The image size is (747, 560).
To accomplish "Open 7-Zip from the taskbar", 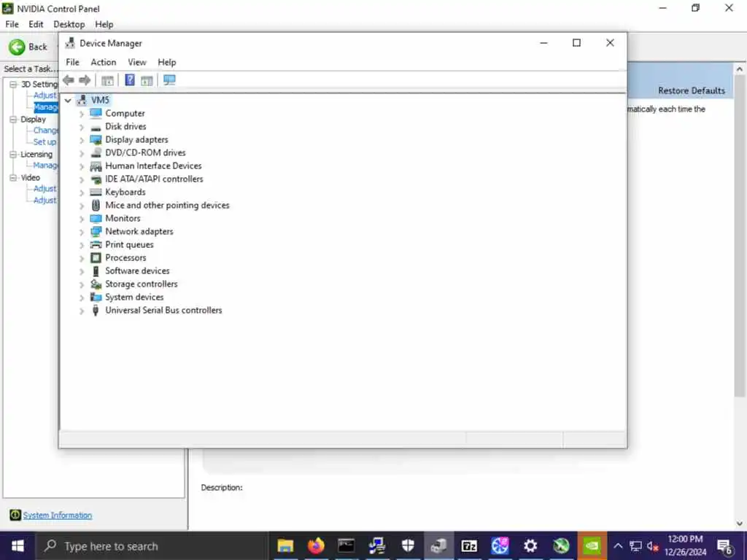I will [x=469, y=545].
